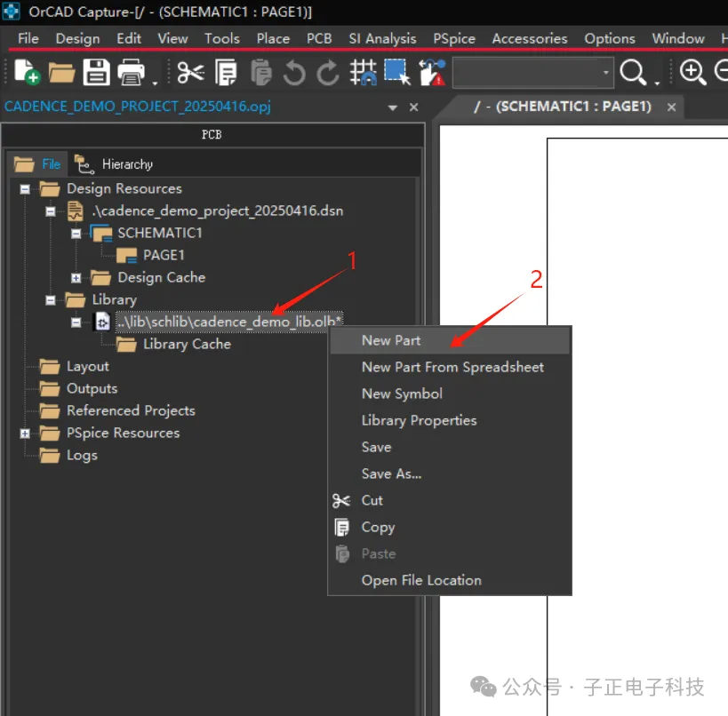Click the Zoom In icon

pos(692,72)
